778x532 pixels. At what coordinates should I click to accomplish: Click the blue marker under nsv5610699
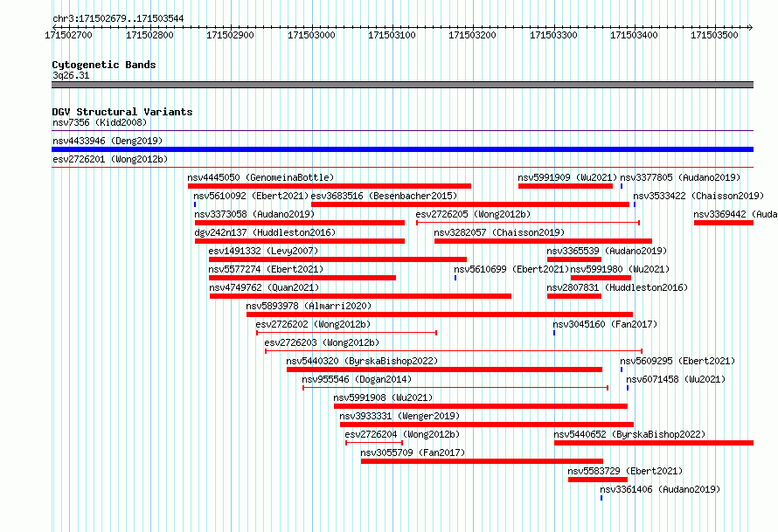455,278
